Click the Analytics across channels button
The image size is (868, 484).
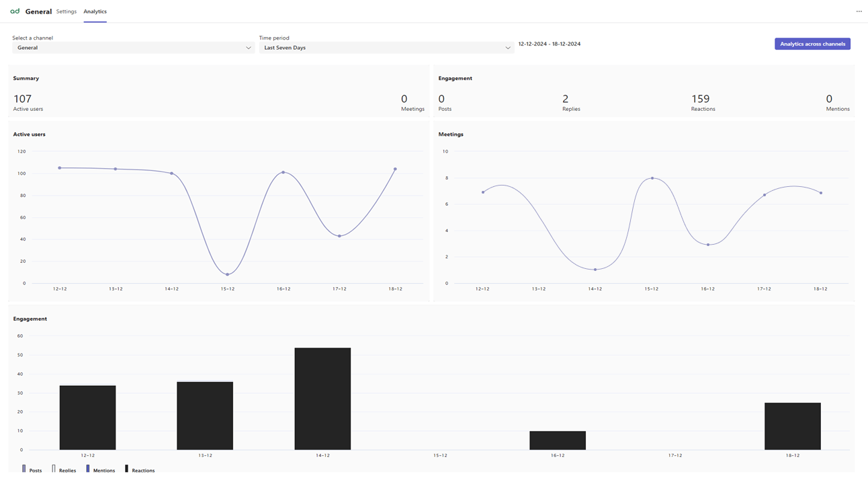tap(812, 43)
